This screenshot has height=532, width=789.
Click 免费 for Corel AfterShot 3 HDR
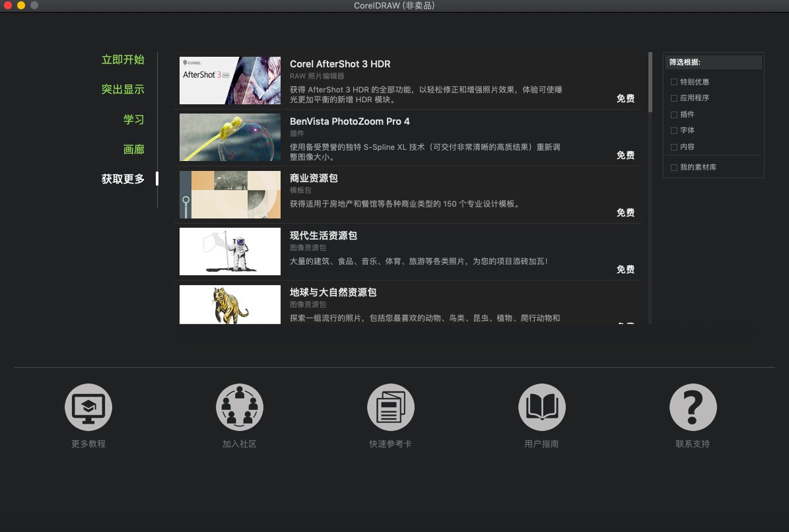pos(625,98)
